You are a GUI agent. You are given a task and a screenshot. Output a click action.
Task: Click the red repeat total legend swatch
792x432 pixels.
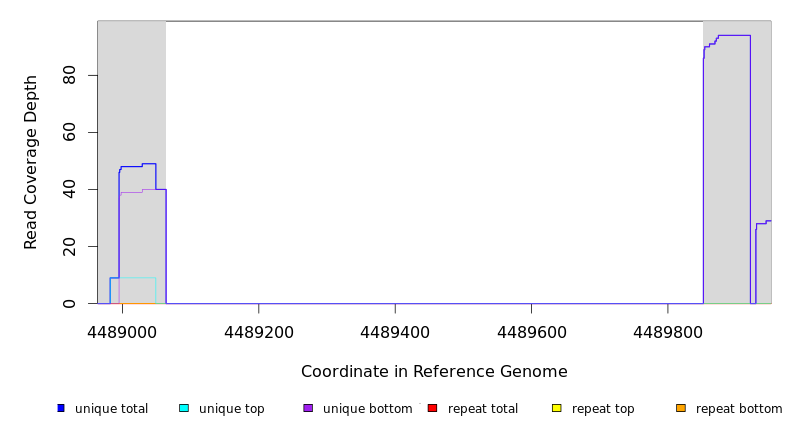click(x=432, y=408)
